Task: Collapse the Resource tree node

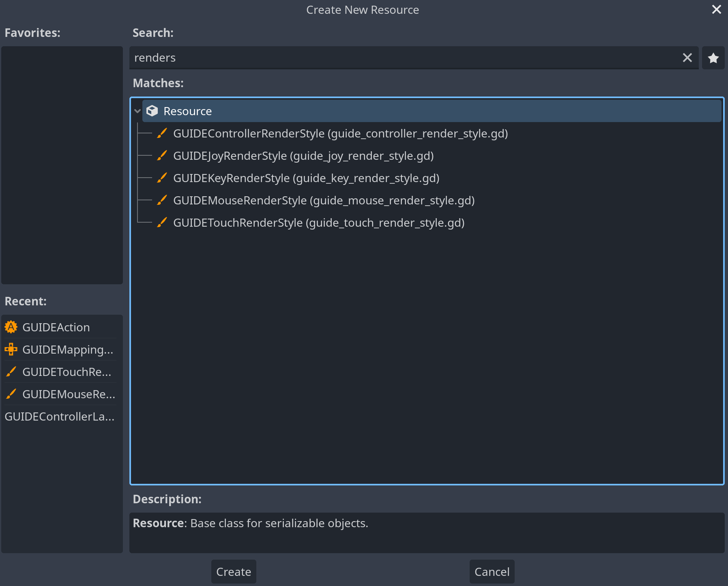Action: tap(137, 111)
